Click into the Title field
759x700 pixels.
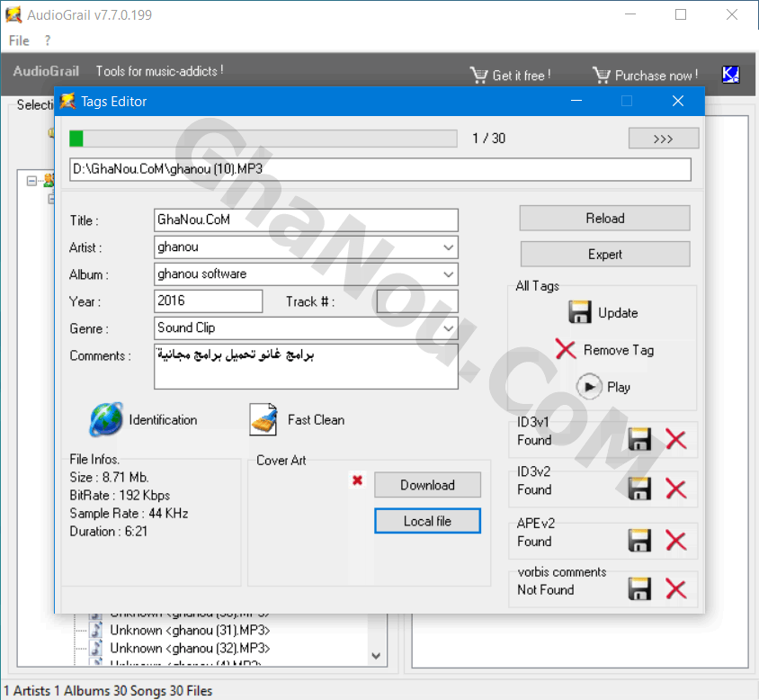coord(306,220)
